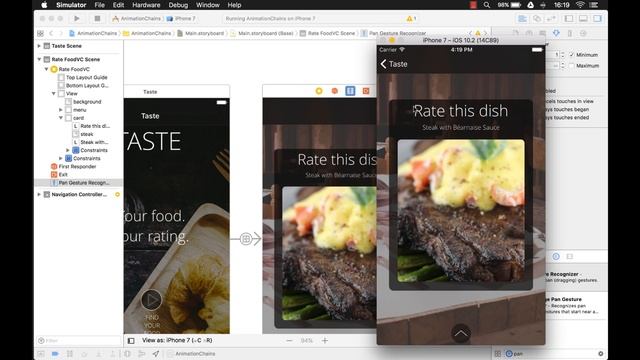Click View as: iPhone 7 button
This screenshot has height=360, width=640.
(177, 340)
